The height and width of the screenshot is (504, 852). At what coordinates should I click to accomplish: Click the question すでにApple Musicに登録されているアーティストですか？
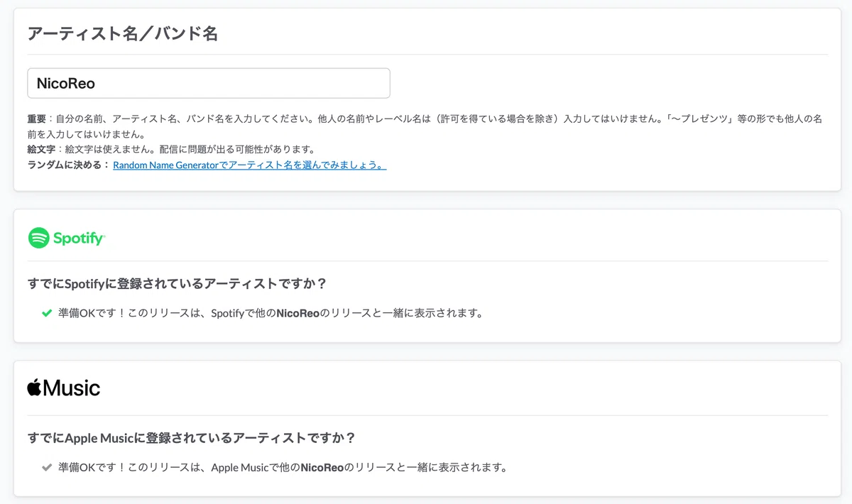(x=192, y=438)
